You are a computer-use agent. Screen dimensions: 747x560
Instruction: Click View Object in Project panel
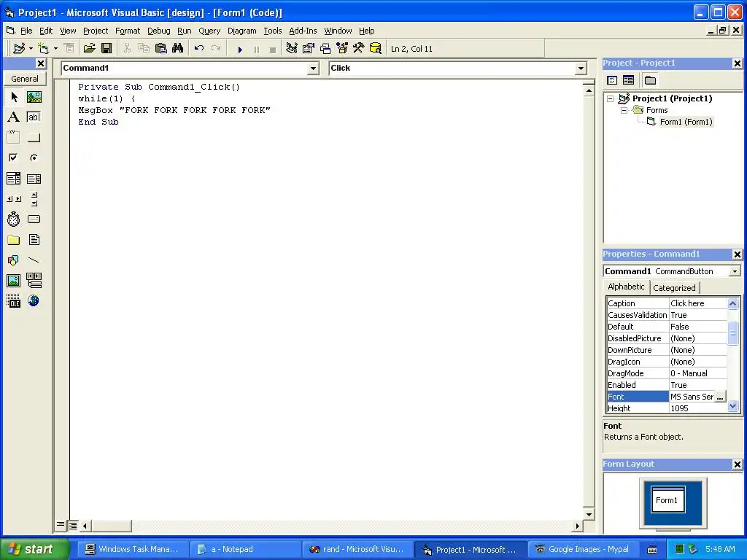tap(628, 80)
